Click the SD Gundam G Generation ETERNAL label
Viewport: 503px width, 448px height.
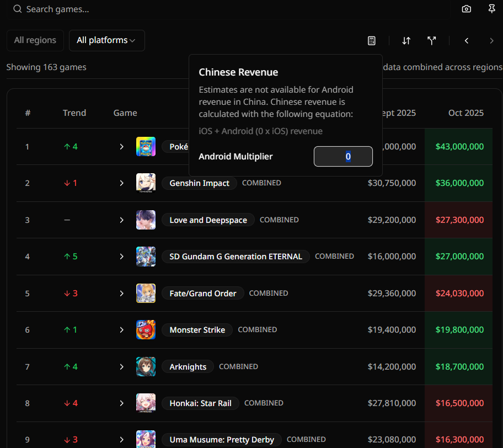click(236, 257)
